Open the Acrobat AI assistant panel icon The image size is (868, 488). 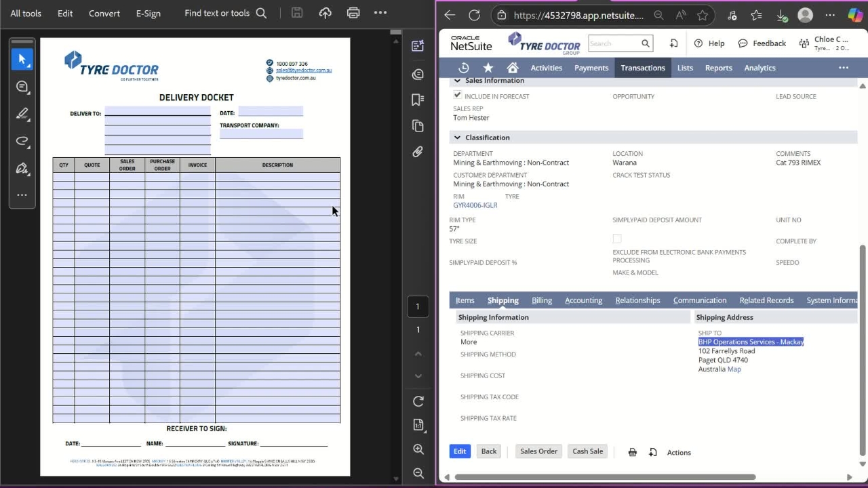coord(418,45)
